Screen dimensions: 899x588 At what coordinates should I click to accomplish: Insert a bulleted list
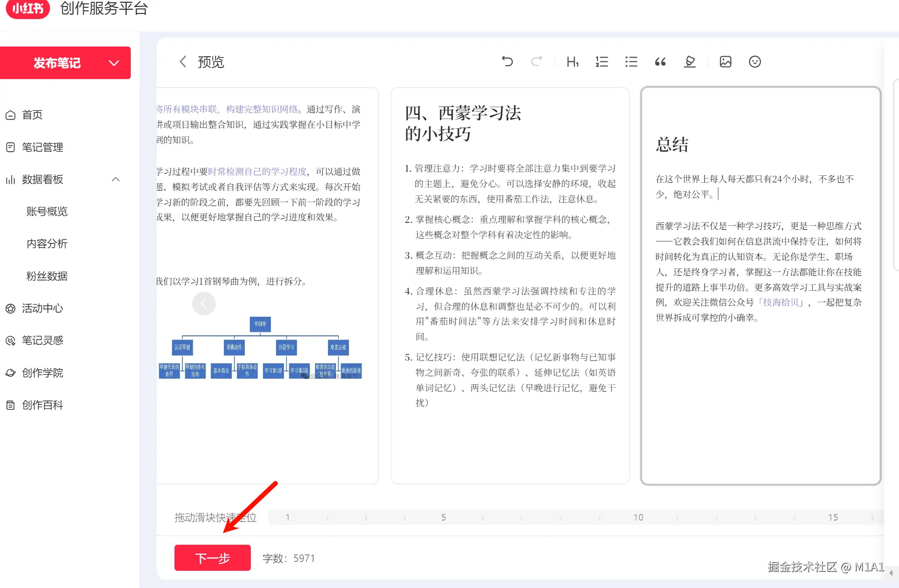coord(631,61)
